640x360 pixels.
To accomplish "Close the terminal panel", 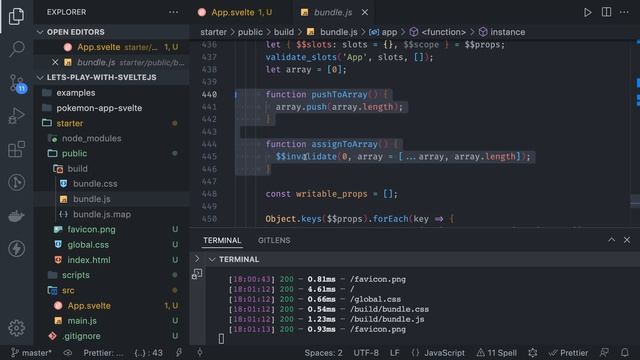I will (627, 240).
